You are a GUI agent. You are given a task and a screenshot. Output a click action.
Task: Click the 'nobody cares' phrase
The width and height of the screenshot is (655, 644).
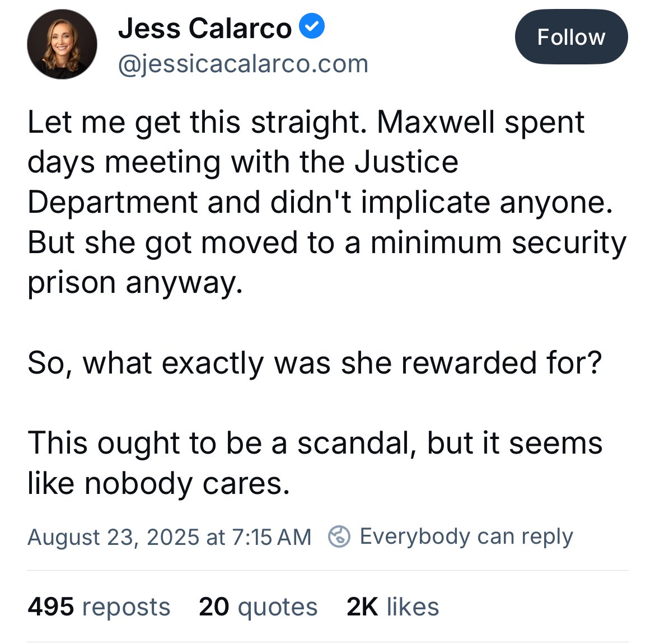(187, 483)
